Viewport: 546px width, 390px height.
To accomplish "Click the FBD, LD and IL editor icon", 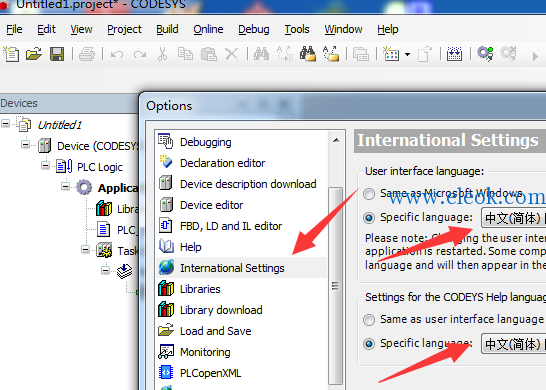I will (x=166, y=225).
